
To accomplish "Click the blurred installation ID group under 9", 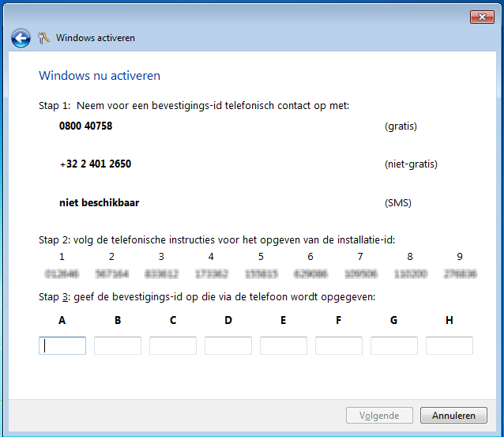I will click(x=460, y=274).
